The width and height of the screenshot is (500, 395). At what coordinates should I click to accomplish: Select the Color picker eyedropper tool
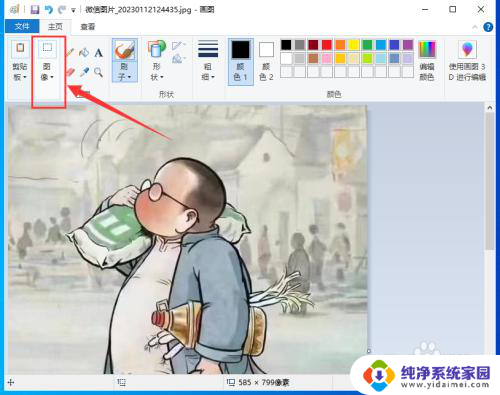coord(84,72)
